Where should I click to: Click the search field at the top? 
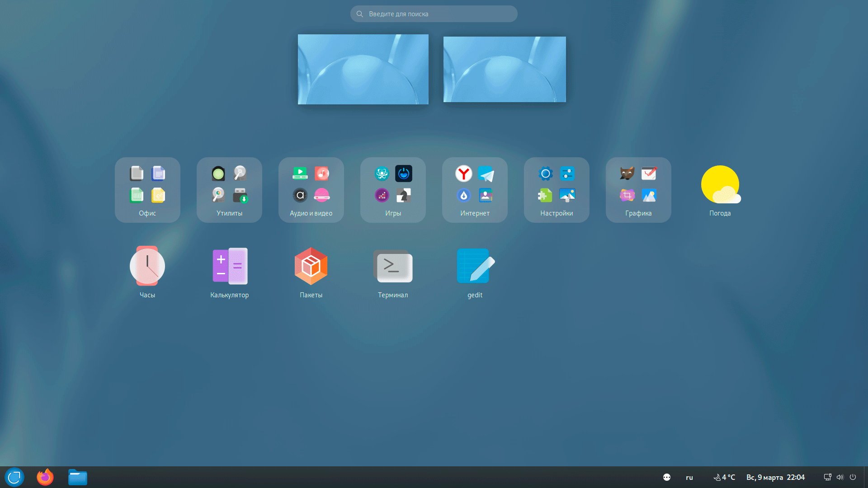pyautogui.click(x=434, y=14)
